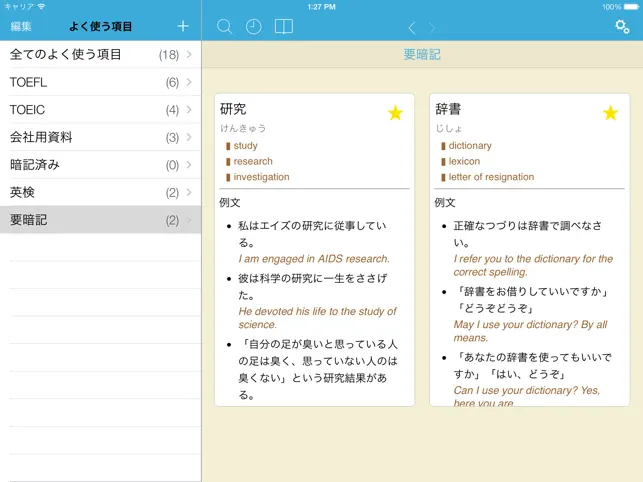The width and height of the screenshot is (643, 482).
Task: Click the 'lexicon' translation
Action: [464, 161]
